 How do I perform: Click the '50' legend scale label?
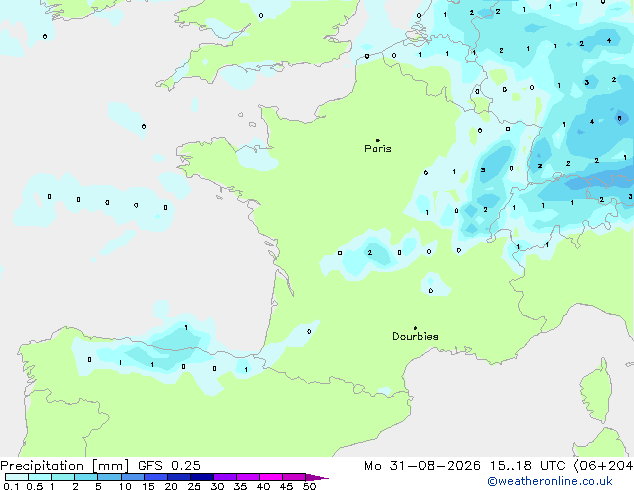pos(310,486)
